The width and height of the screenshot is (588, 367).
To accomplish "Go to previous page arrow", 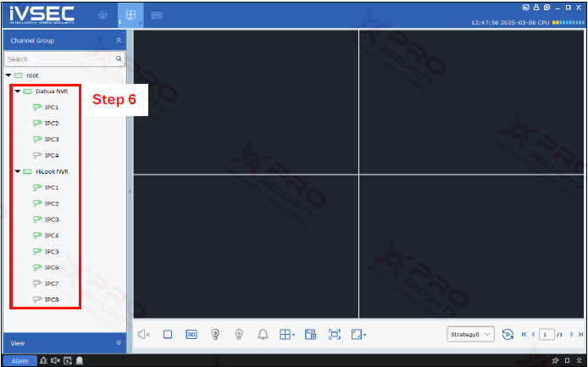I will (533, 334).
